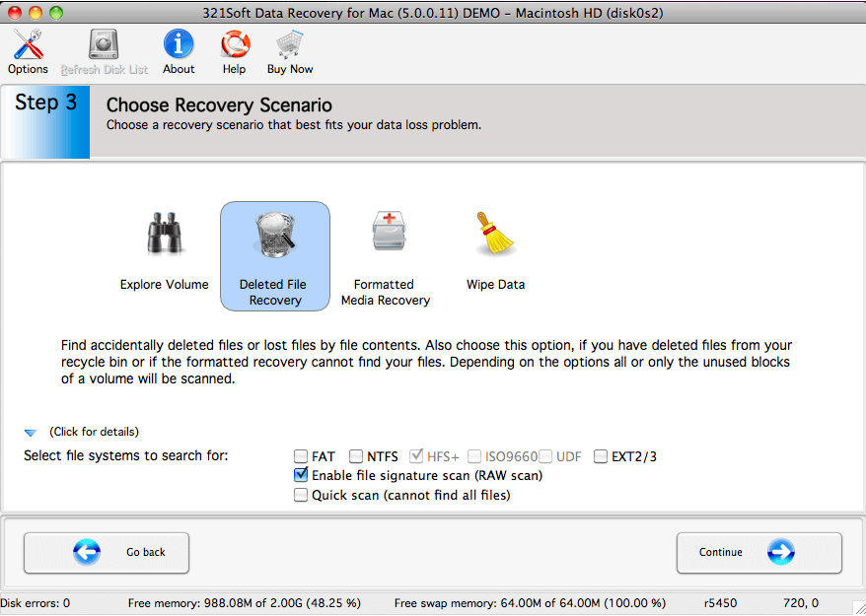This screenshot has height=616, width=866.
Task: Open the Options toolbar icon
Action: pos(28,45)
